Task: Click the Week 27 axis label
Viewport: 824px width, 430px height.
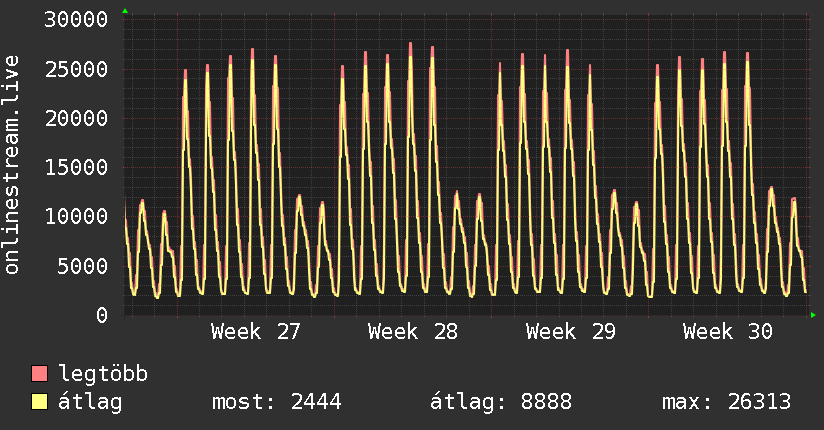Action: tap(255, 332)
